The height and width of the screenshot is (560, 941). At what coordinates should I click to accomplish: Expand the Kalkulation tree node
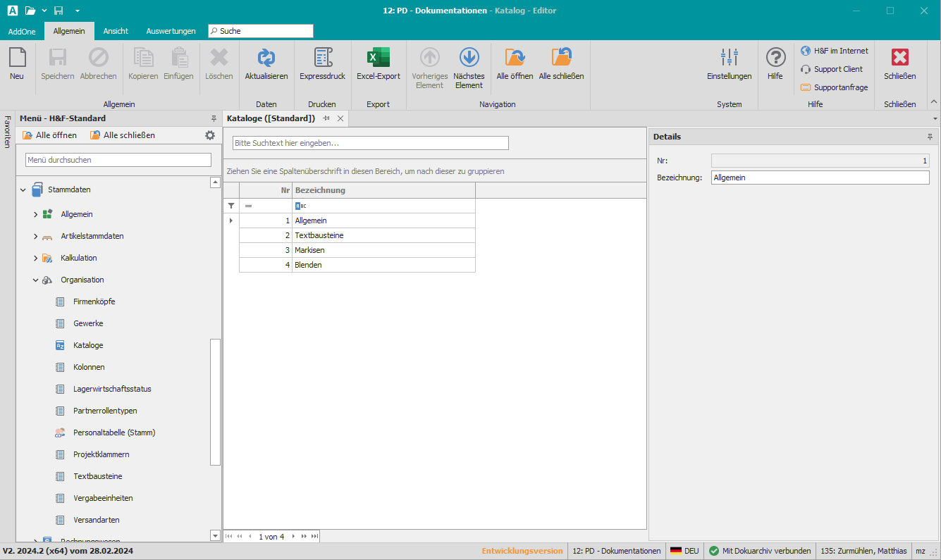click(35, 258)
